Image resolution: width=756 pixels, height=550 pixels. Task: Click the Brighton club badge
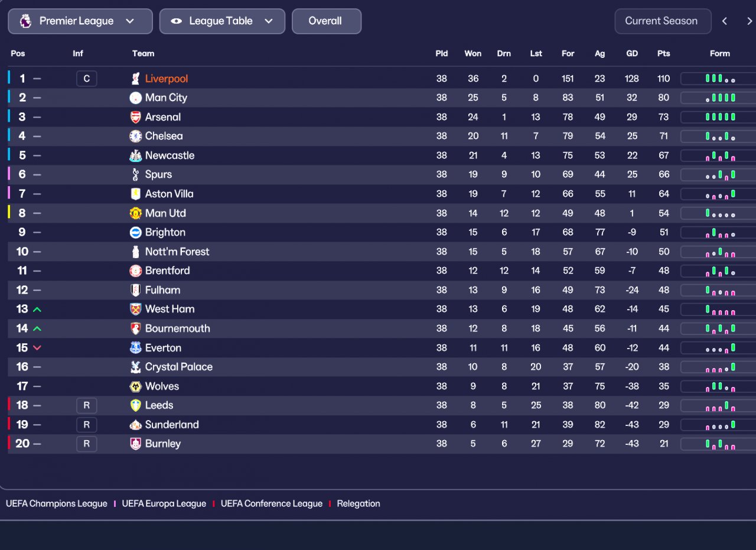135,232
